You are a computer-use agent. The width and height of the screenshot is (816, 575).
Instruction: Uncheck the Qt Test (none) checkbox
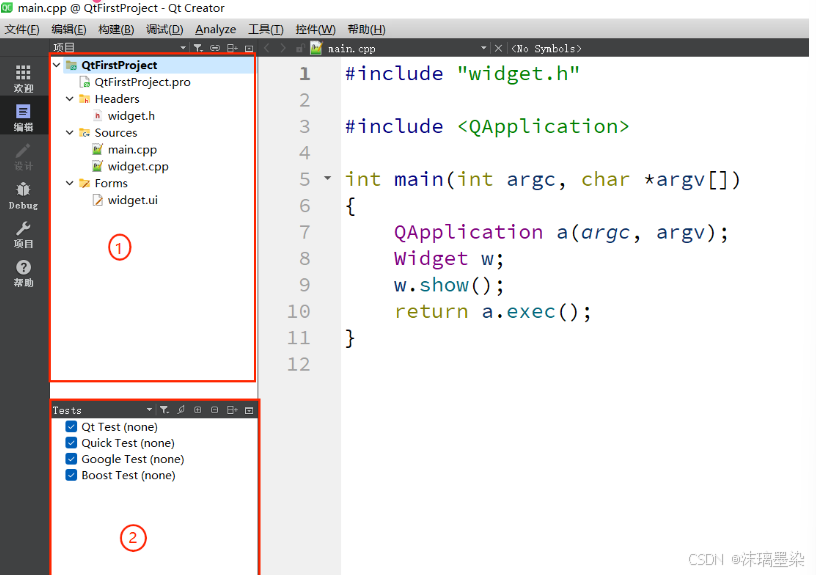71,427
